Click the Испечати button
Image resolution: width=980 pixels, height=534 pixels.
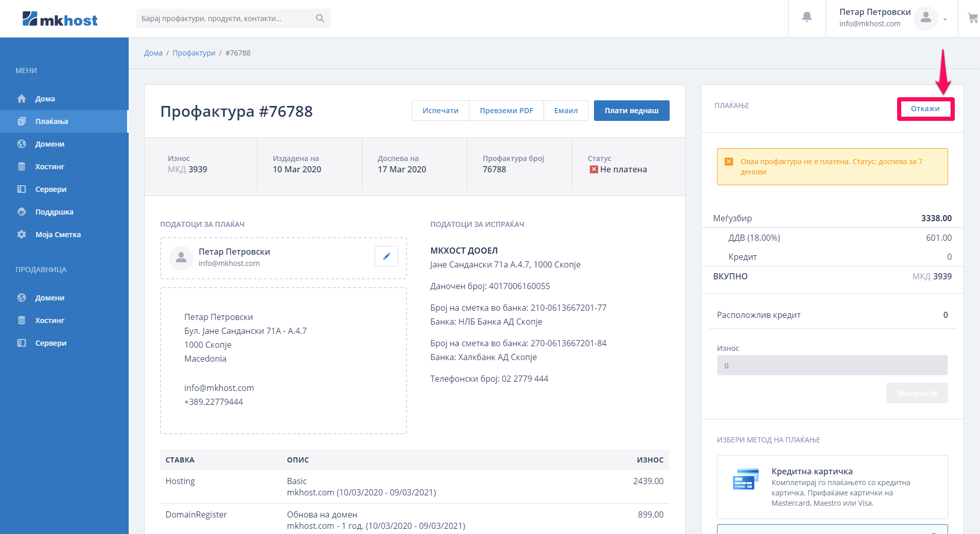pyautogui.click(x=440, y=111)
